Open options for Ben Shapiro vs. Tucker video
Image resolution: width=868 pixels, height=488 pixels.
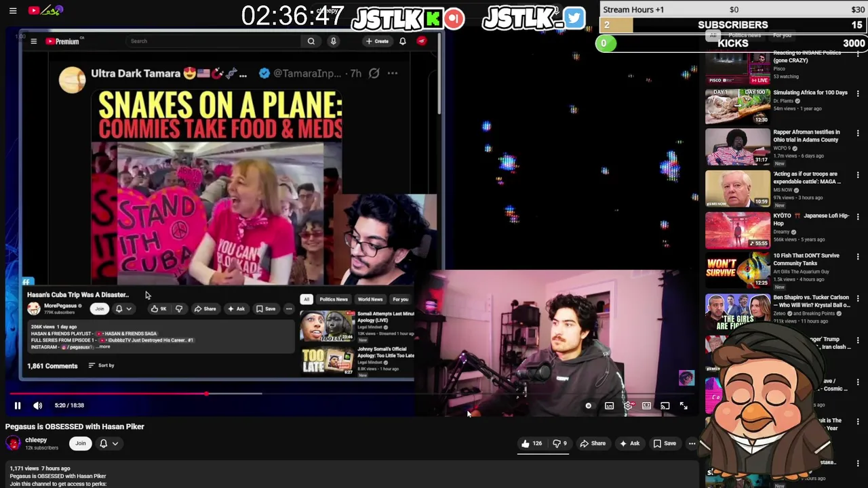[858, 299]
